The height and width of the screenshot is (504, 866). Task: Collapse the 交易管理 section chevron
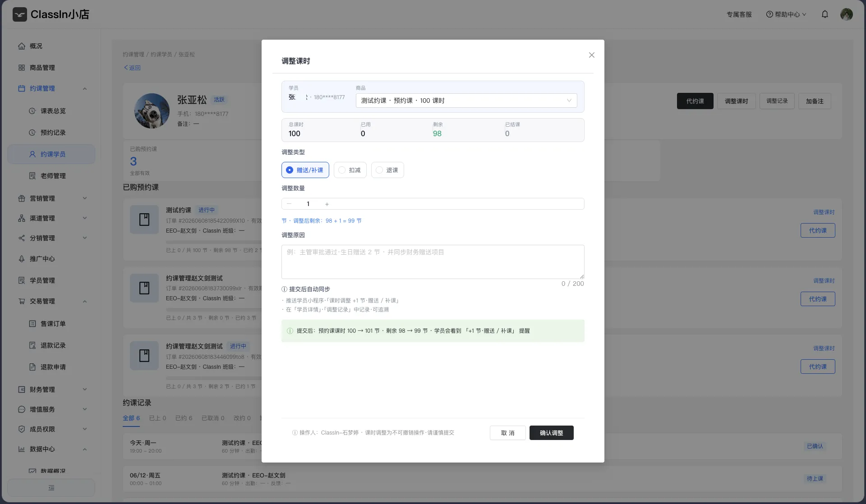click(85, 301)
